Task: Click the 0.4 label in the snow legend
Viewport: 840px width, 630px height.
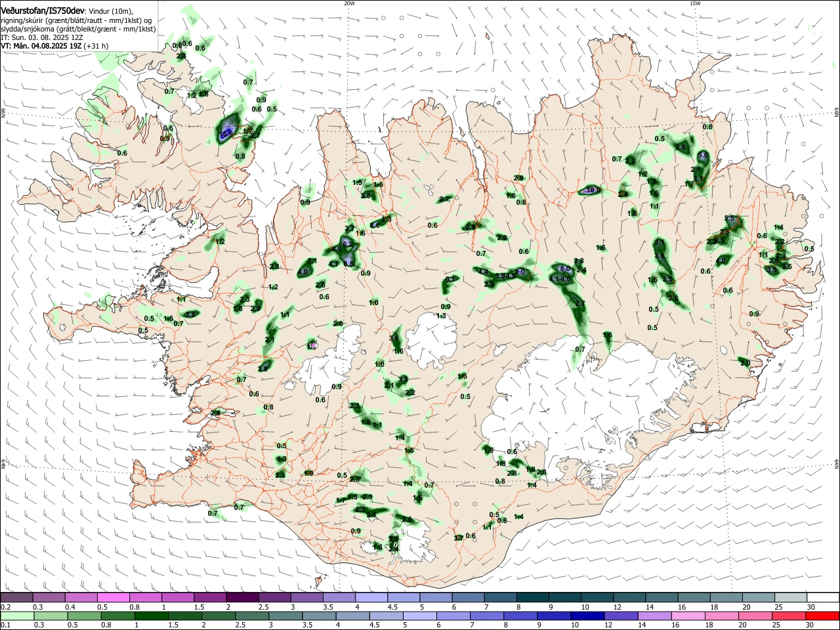Action: 70,607
